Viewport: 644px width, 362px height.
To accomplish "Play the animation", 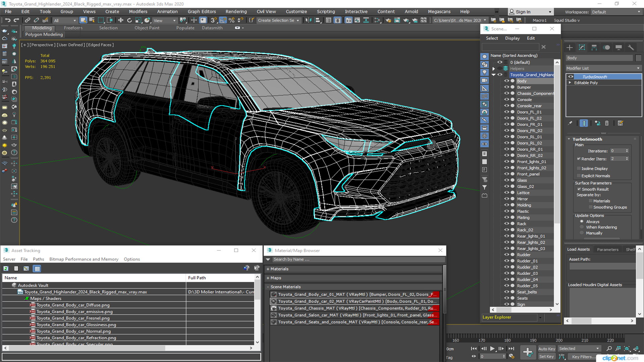I will pyautogui.click(x=492, y=349).
